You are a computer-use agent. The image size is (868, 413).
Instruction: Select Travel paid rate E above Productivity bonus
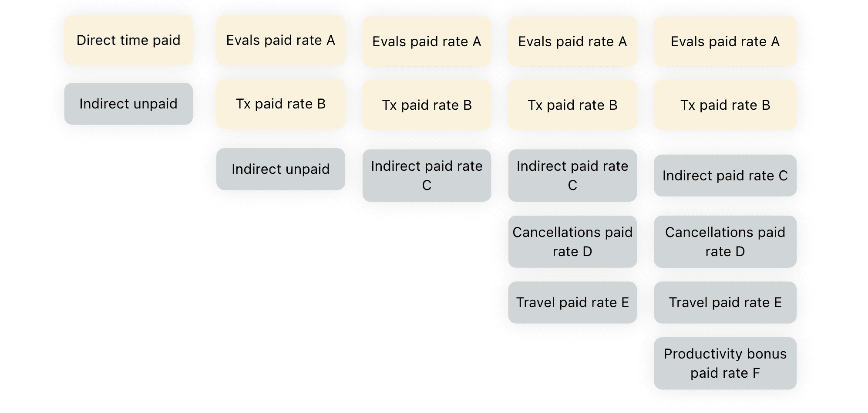(x=725, y=302)
